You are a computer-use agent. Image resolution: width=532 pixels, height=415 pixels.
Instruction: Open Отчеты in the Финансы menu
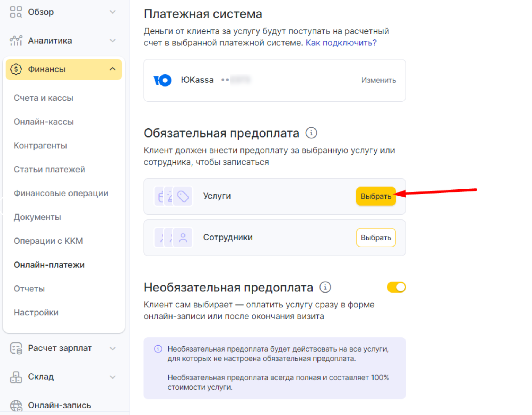(29, 289)
